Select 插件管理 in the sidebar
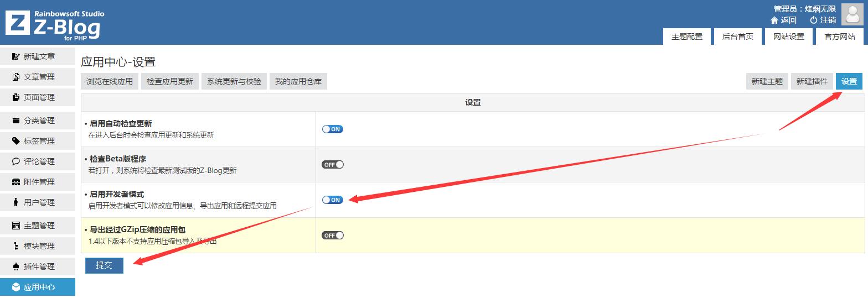This screenshot has height=298, width=868. (x=38, y=266)
